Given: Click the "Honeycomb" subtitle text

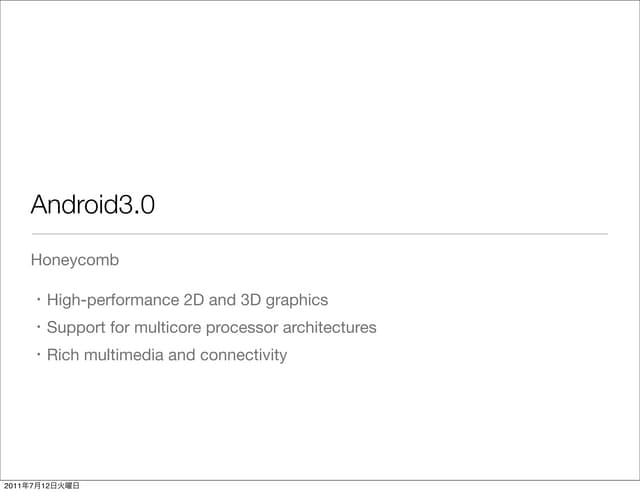Looking at the screenshot, I should [75, 260].
